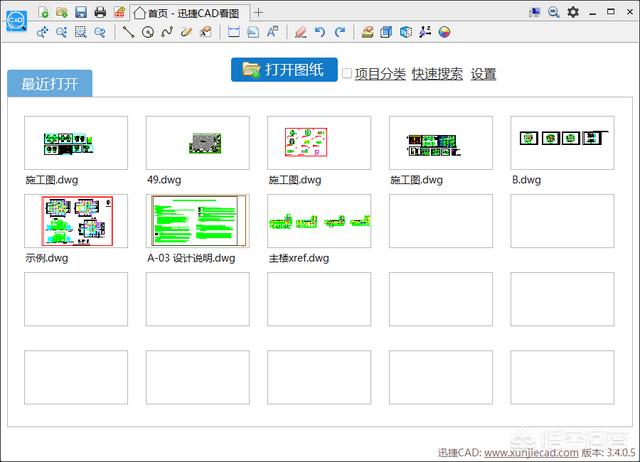The image size is (640, 462).
Task: Redo the last undone action
Action: point(340,32)
